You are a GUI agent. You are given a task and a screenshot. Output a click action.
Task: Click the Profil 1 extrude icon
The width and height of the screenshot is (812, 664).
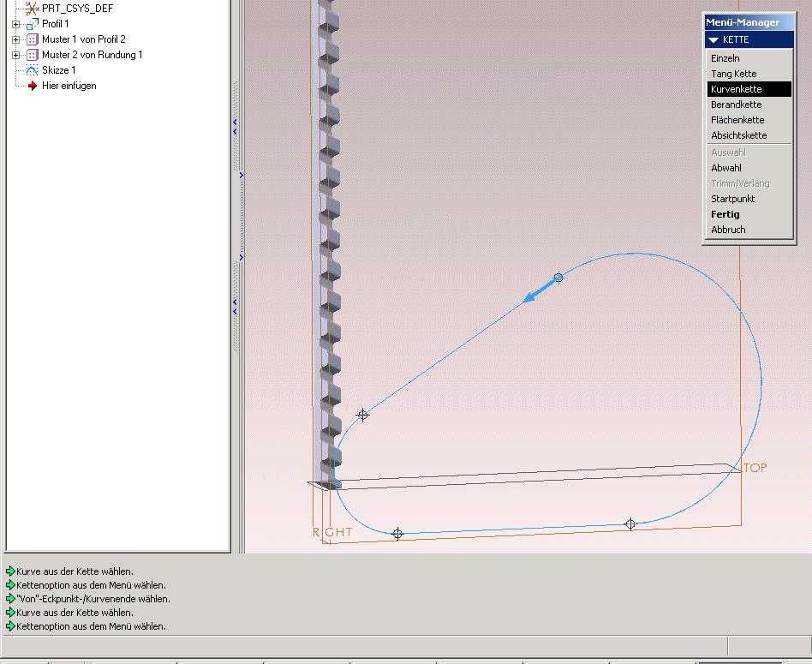[x=32, y=24]
